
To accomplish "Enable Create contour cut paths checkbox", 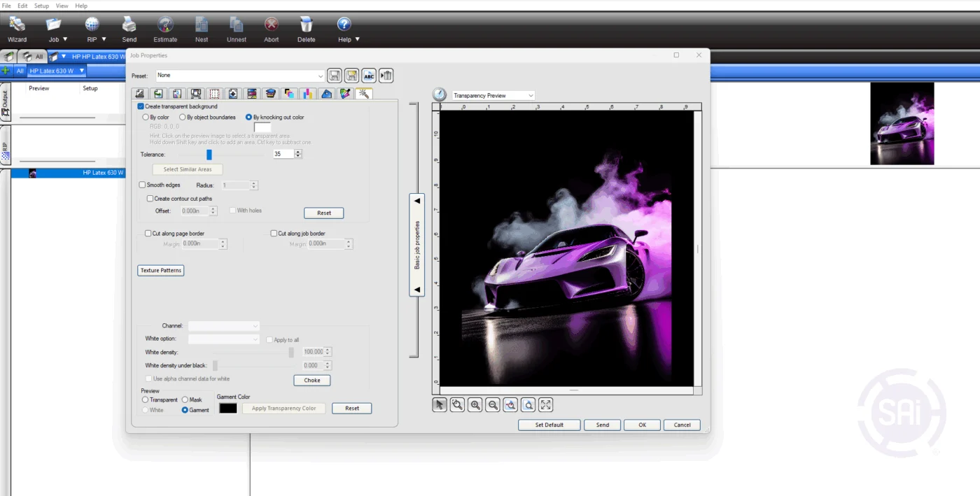I will [150, 199].
